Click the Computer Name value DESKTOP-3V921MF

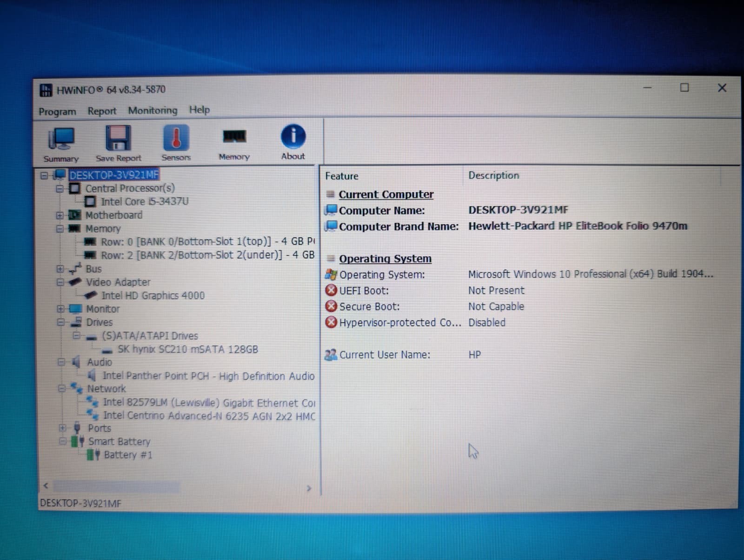(x=518, y=210)
